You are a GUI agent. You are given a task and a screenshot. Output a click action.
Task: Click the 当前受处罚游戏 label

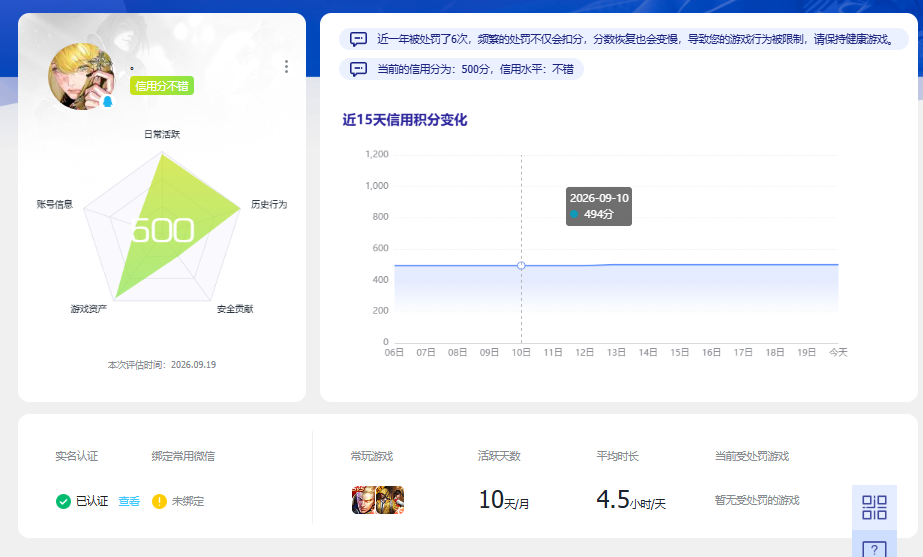pos(752,456)
